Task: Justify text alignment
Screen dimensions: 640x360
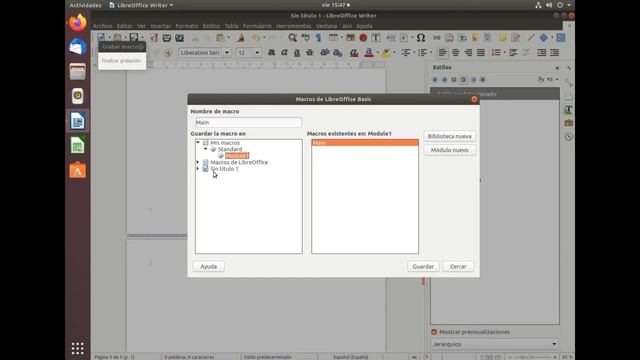Action: [481, 53]
